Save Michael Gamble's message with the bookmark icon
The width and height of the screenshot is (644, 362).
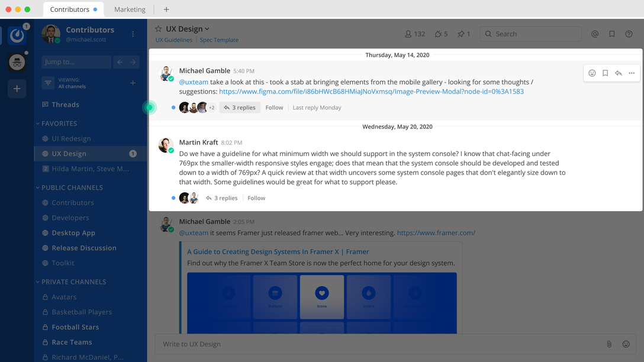point(606,73)
